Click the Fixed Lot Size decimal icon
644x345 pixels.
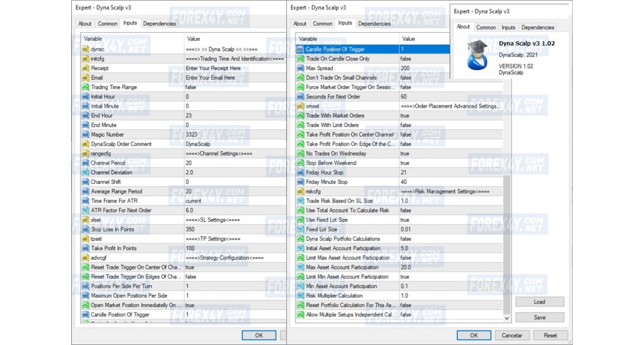[300, 230]
